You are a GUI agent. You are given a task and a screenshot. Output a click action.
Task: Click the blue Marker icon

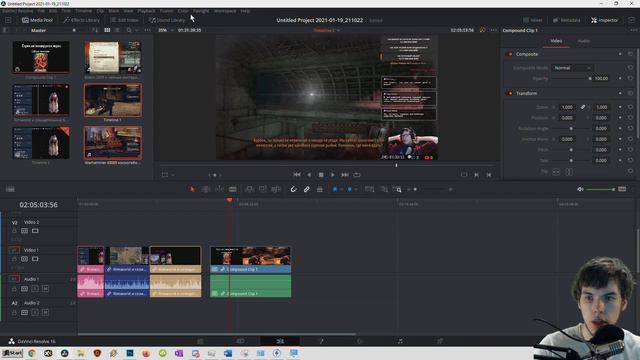click(x=349, y=189)
